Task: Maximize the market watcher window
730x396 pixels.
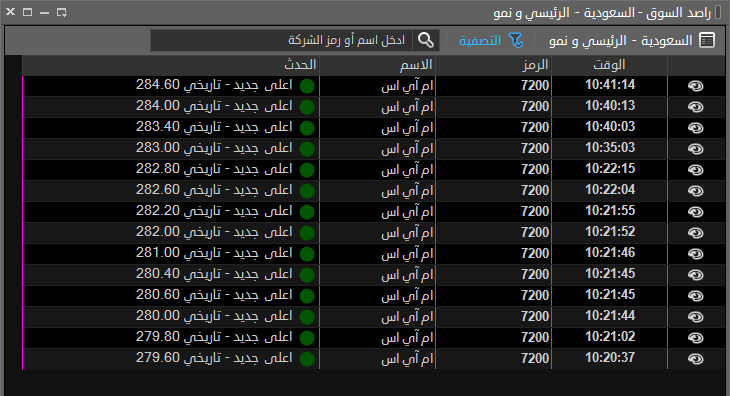Action: (27, 12)
